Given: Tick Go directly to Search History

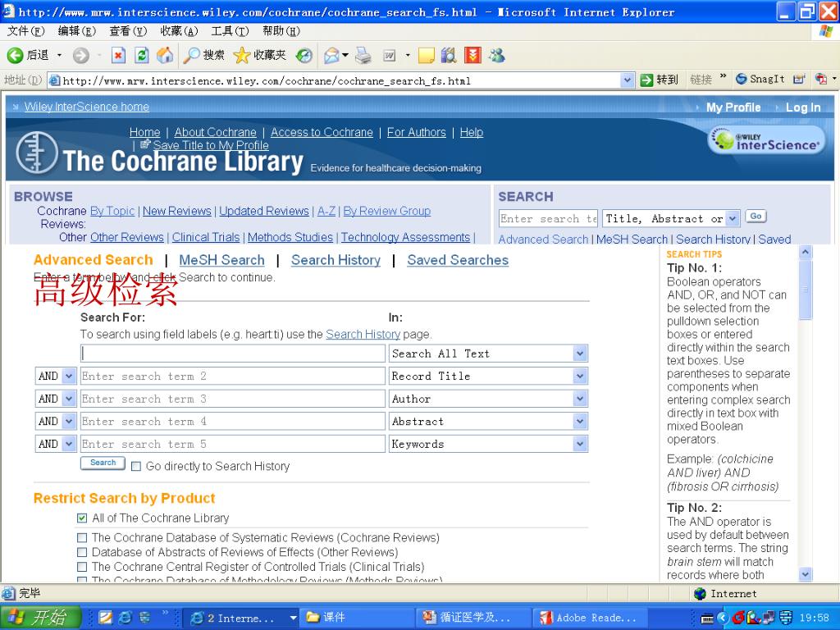Looking at the screenshot, I should (136, 467).
